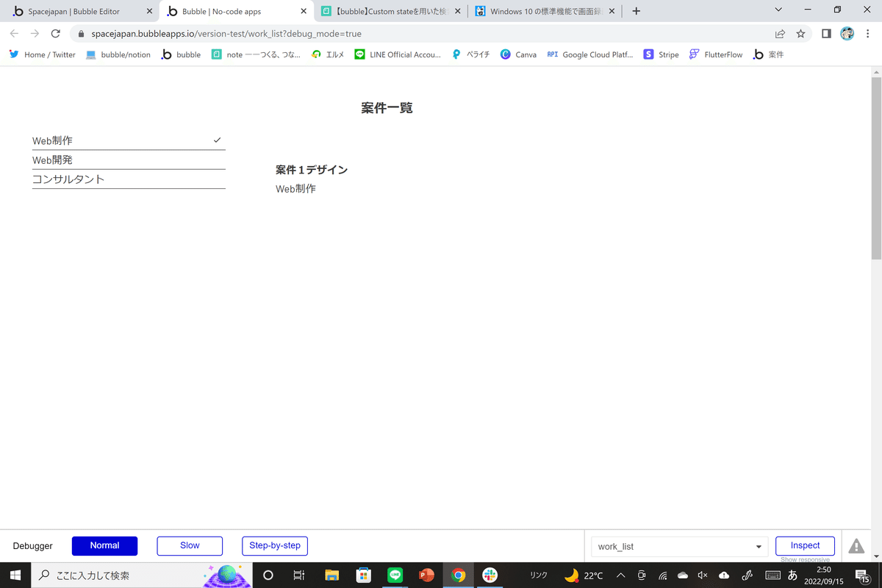Viewport: 882px width, 588px height.
Task: Share this page using the address bar icon
Action: [781, 34]
